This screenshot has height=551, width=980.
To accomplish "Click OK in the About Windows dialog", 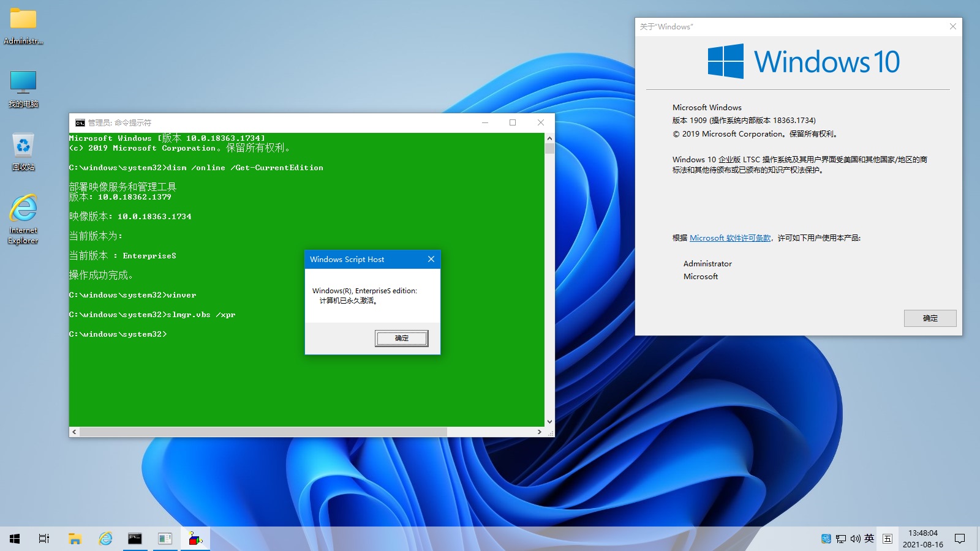I will [x=930, y=318].
